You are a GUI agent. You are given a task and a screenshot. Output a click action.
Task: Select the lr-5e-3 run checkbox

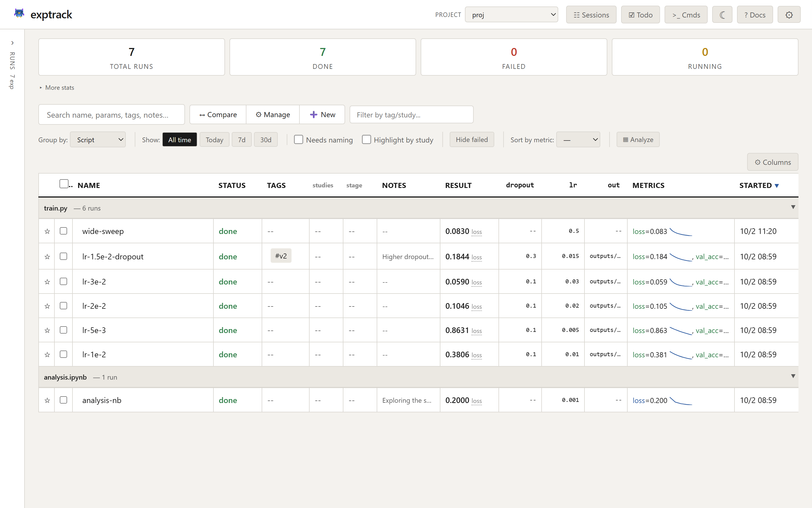(x=63, y=330)
